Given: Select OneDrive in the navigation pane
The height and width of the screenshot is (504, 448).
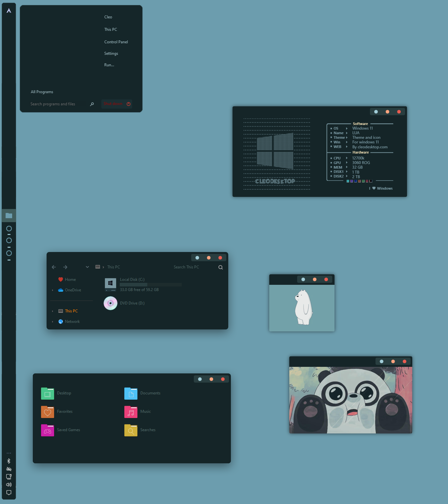Looking at the screenshot, I should pos(73,290).
